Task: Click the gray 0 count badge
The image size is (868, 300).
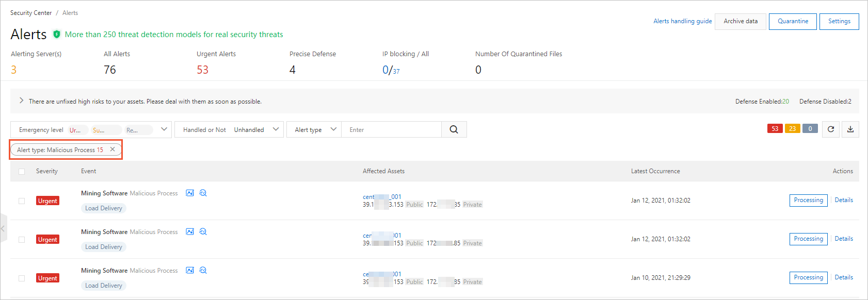Action: pos(810,129)
